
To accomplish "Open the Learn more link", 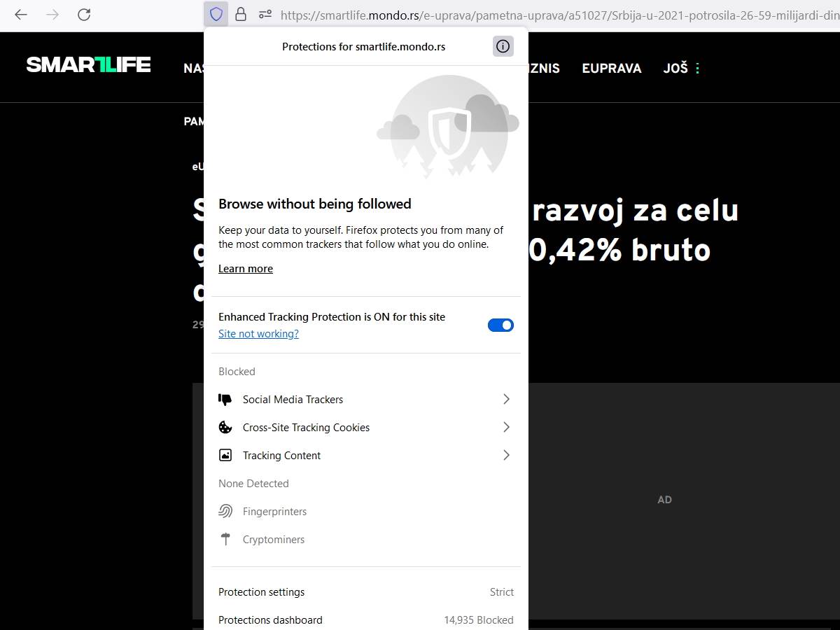I will (x=245, y=268).
